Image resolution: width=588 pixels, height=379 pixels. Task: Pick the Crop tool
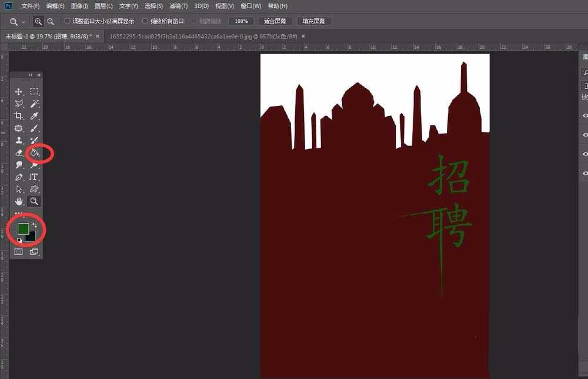(x=19, y=116)
